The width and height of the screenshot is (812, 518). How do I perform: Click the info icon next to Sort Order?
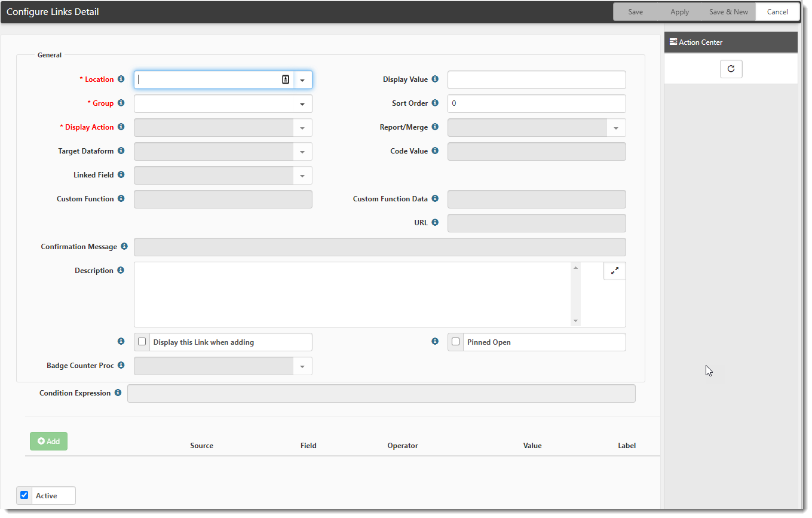(x=435, y=103)
